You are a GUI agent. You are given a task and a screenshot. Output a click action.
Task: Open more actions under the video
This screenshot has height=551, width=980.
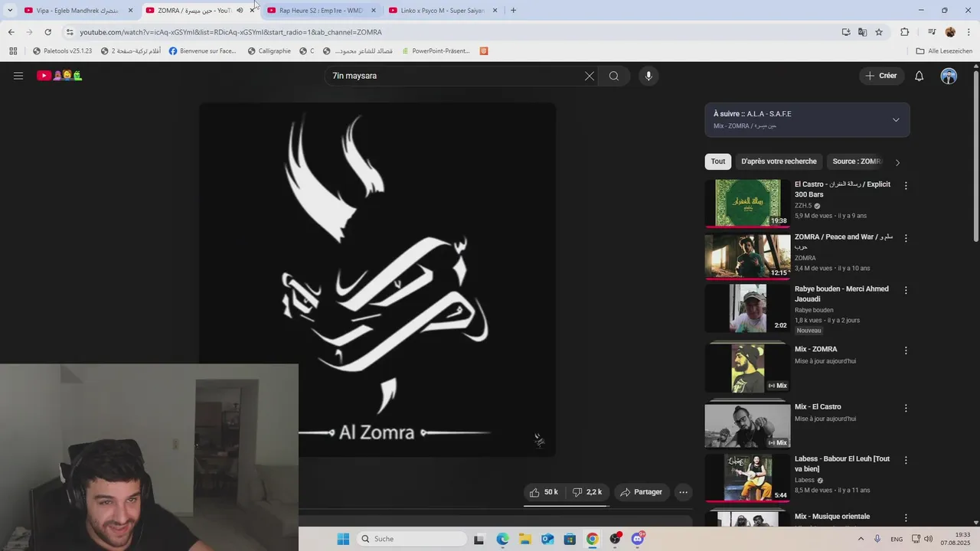[684, 492]
